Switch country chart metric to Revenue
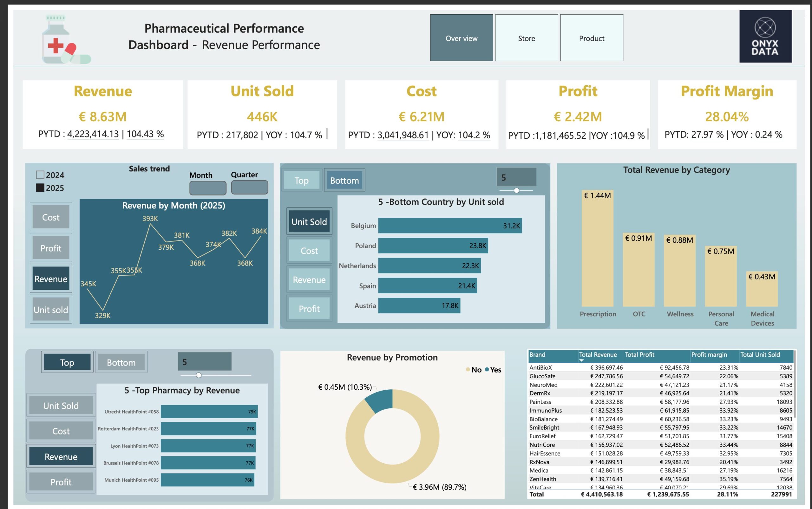The height and width of the screenshot is (509, 812). (x=309, y=280)
